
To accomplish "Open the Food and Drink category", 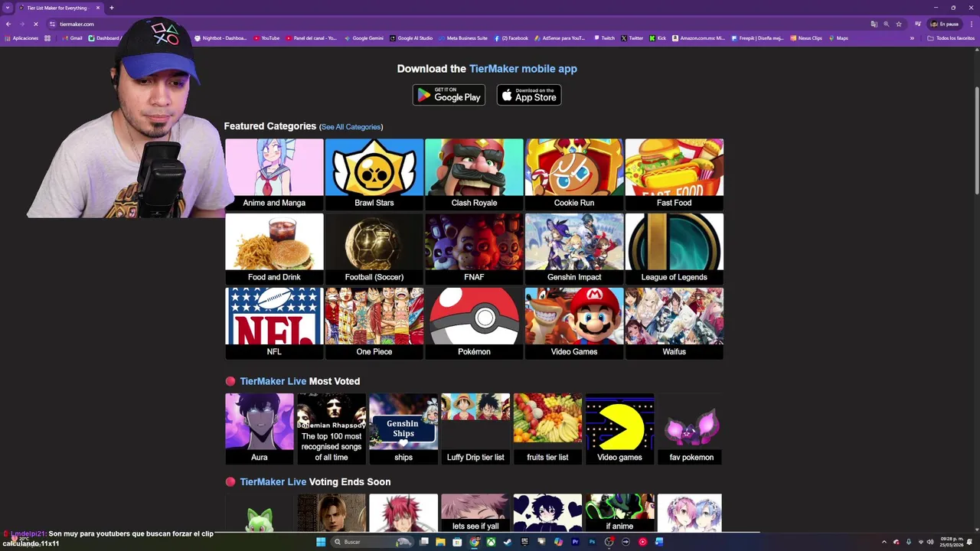I will (274, 248).
